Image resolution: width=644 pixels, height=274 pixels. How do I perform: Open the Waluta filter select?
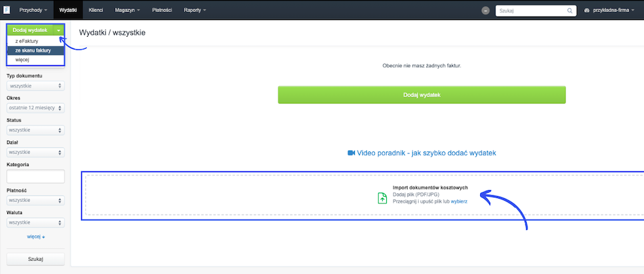coord(36,223)
